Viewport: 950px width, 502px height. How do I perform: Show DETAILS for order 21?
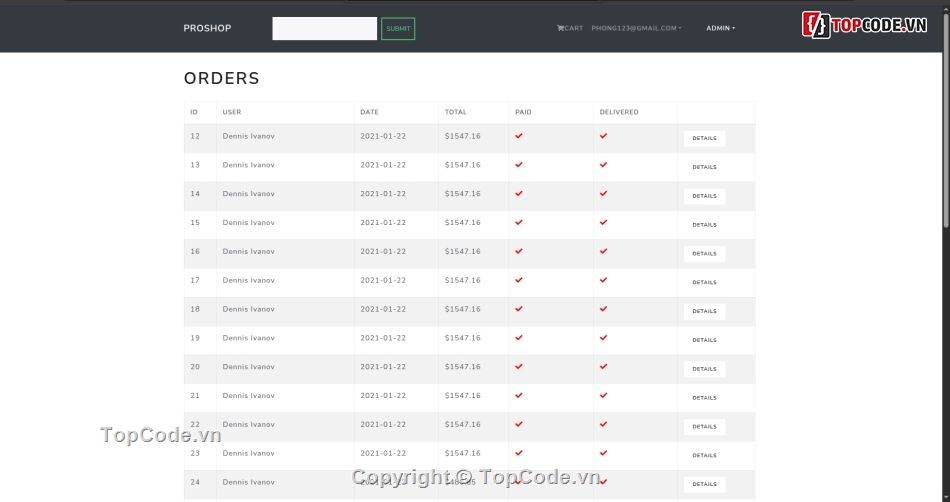click(x=704, y=398)
